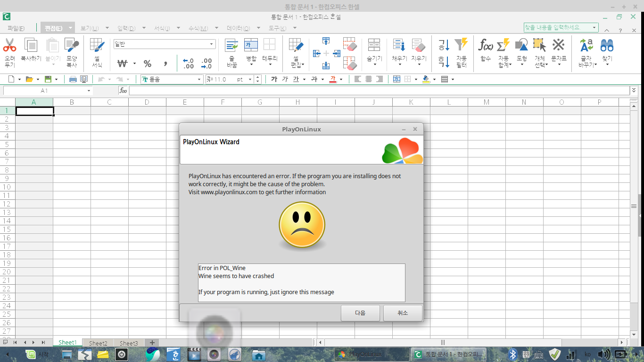The image size is (644, 362).
Task: Save document with green floppy icon
Action: 48,79
